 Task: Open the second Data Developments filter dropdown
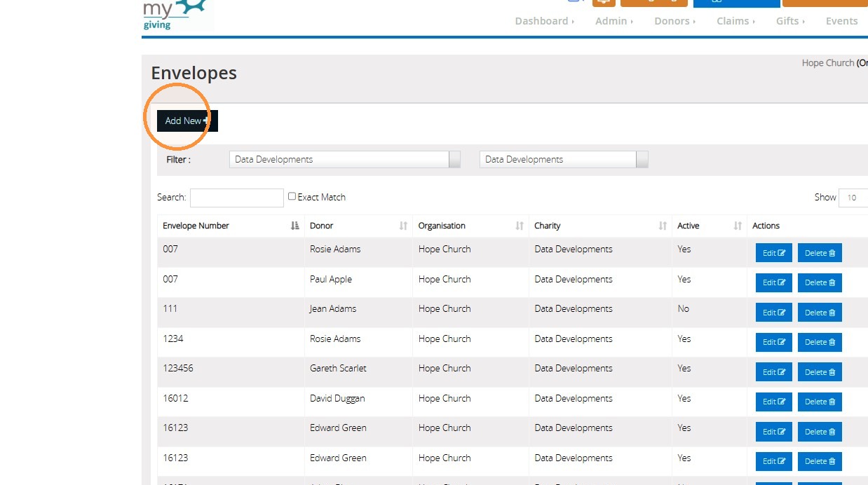click(x=564, y=159)
